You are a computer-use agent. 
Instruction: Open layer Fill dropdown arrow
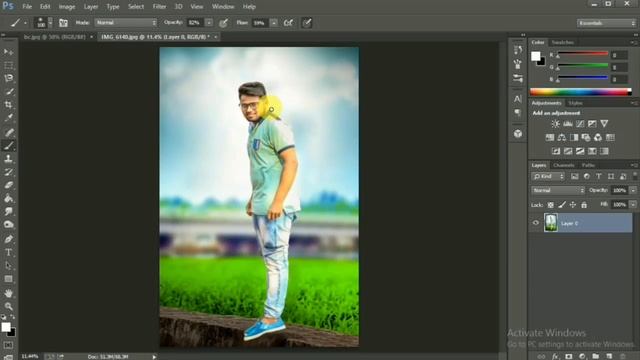coord(633,204)
